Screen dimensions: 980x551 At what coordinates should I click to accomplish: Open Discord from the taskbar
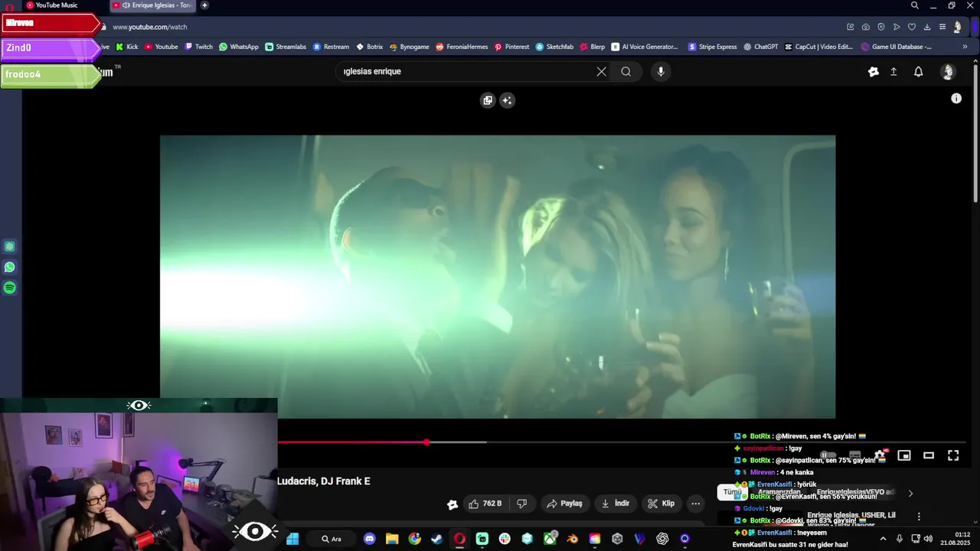[x=370, y=539]
